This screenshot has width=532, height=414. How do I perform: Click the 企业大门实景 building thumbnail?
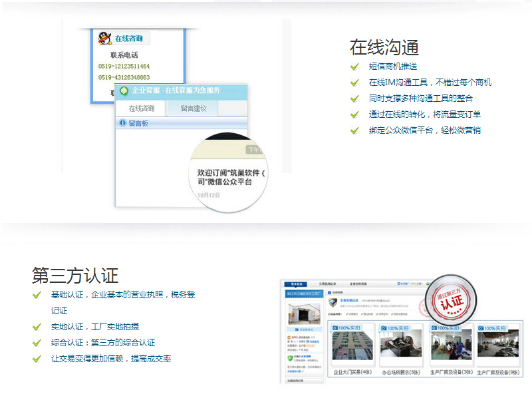[352, 345]
